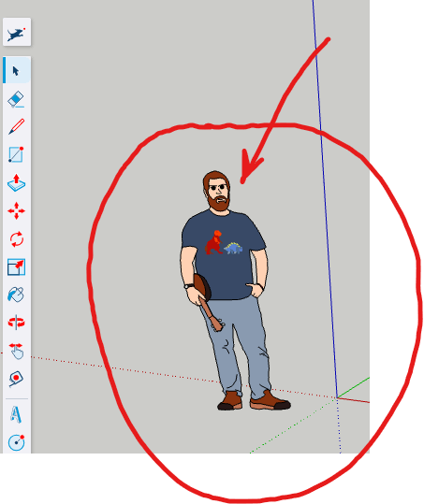Select the arrow Select tool

click(x=17, y=70)
